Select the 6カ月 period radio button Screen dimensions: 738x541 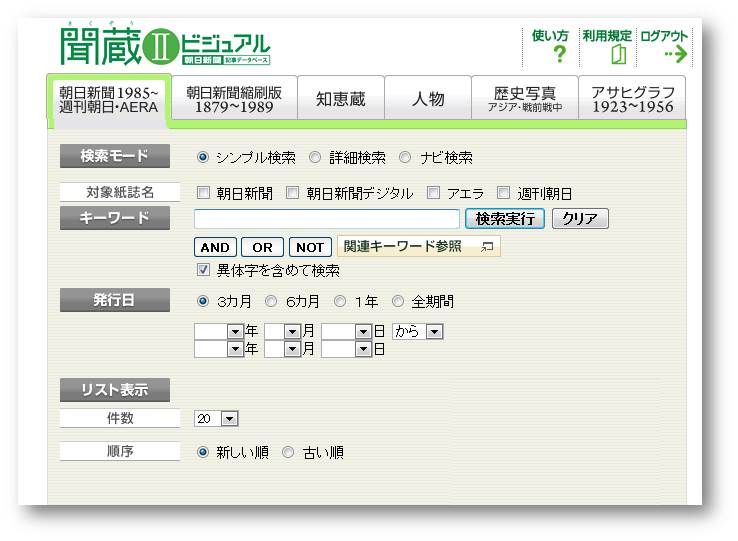271,301
